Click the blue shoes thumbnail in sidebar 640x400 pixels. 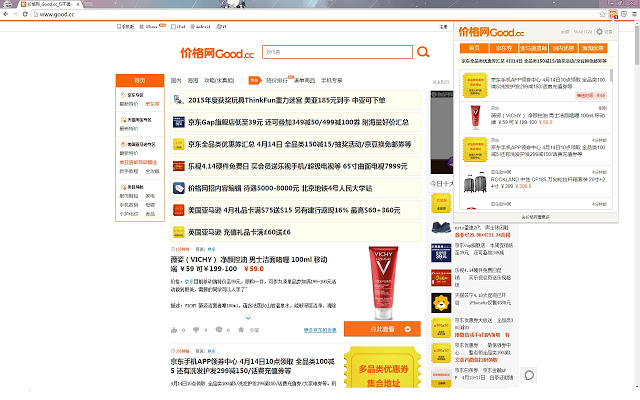pyautogui.click(x=441, y=228)
